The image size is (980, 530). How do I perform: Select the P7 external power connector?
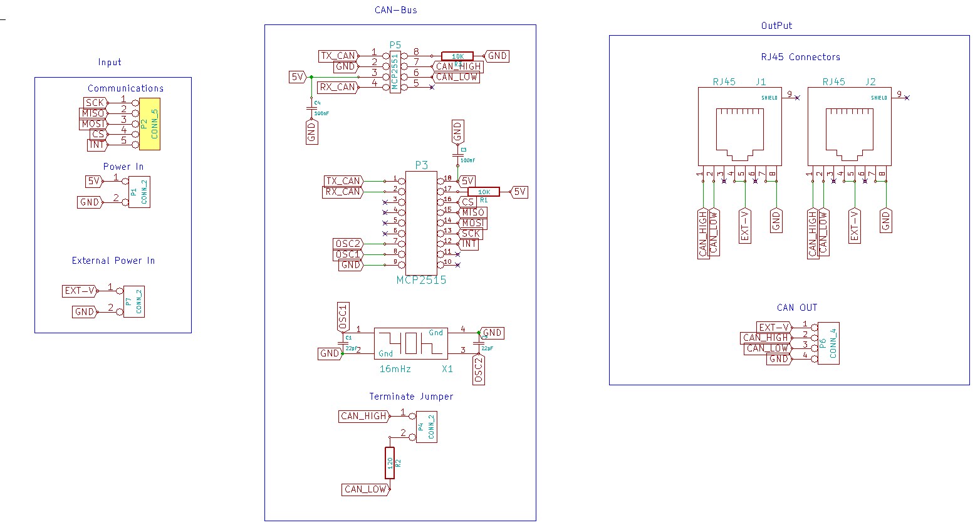point(133,301)
